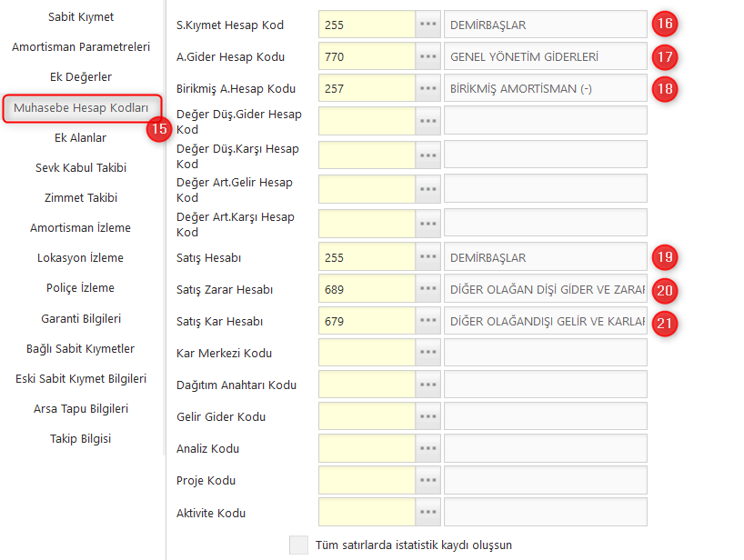Switch to Amortisman Parametreleri section
The width and height of the screenshot is (744, 560).
click(81, 46)
